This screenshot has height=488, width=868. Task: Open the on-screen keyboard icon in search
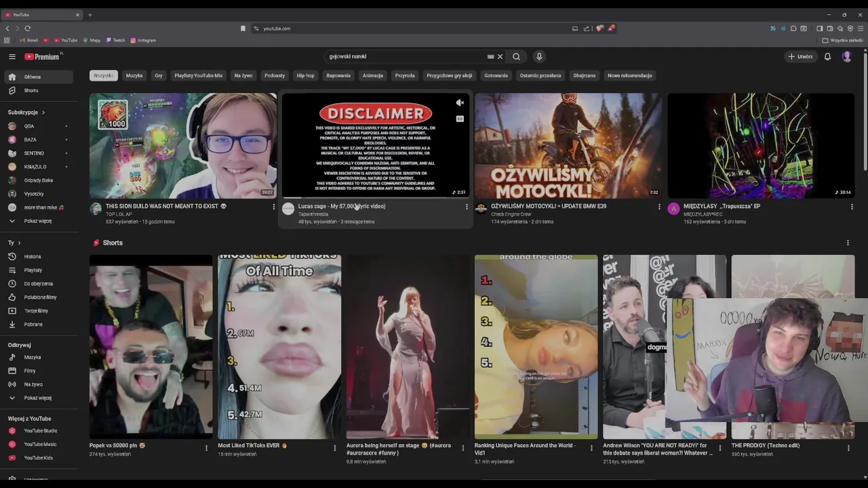pos(490,57)
